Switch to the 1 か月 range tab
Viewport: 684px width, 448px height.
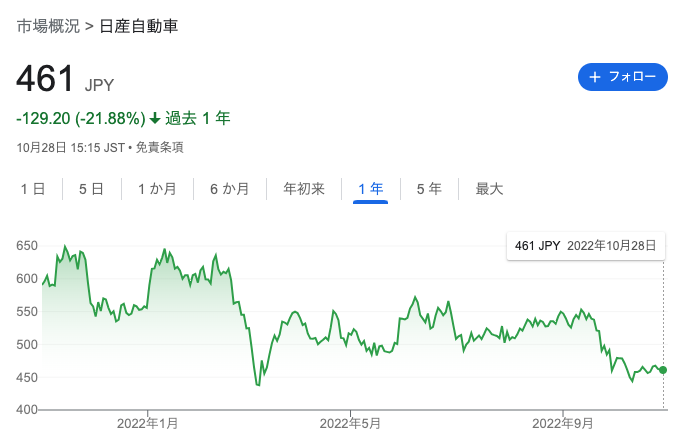click(x=157, y=189)
